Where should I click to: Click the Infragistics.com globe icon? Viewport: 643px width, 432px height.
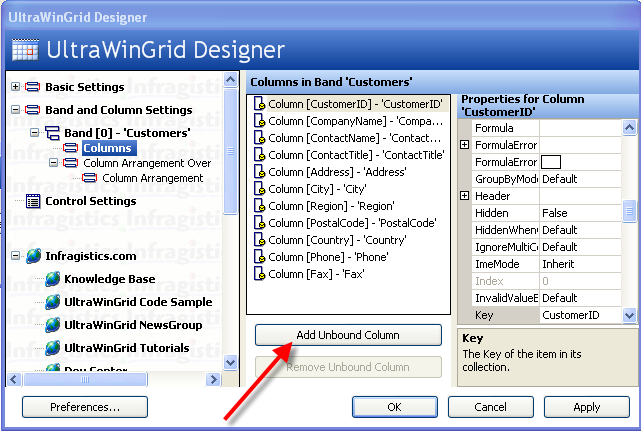[34, 256]
